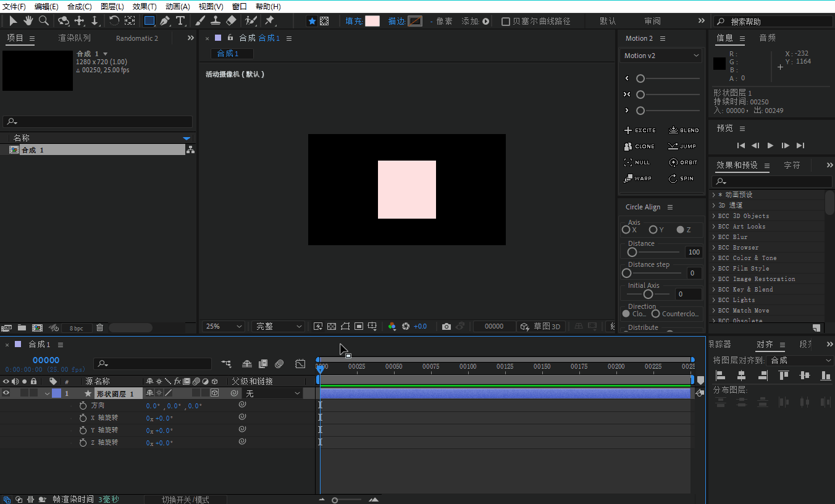Click the EXCITE button in Motion 2

640,130
